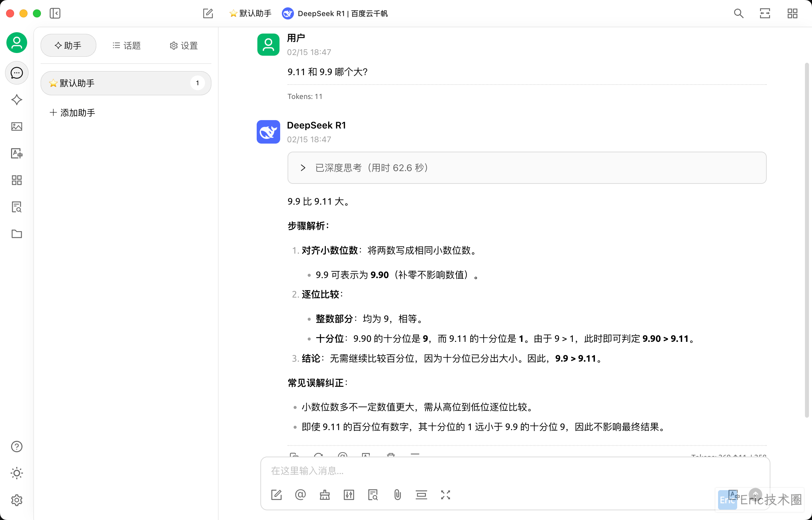Click the 'Tokens: 11' label
This screenshot has height=520, width=812.
coord(305,97)
